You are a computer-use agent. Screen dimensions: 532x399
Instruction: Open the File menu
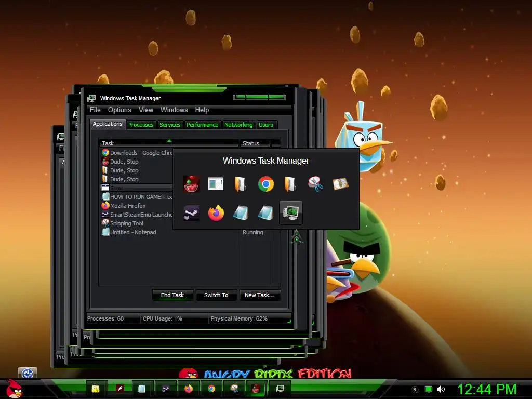(x=95, y=110)
